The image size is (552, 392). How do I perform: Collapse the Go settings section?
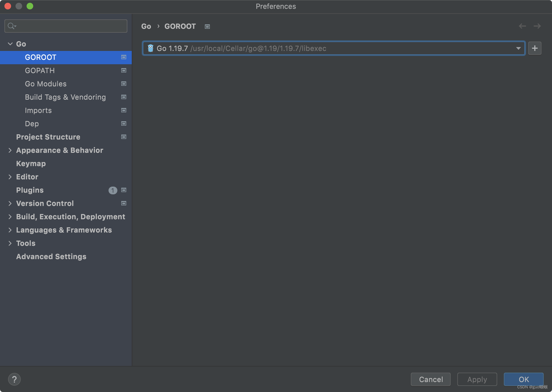tap(10, 44)
